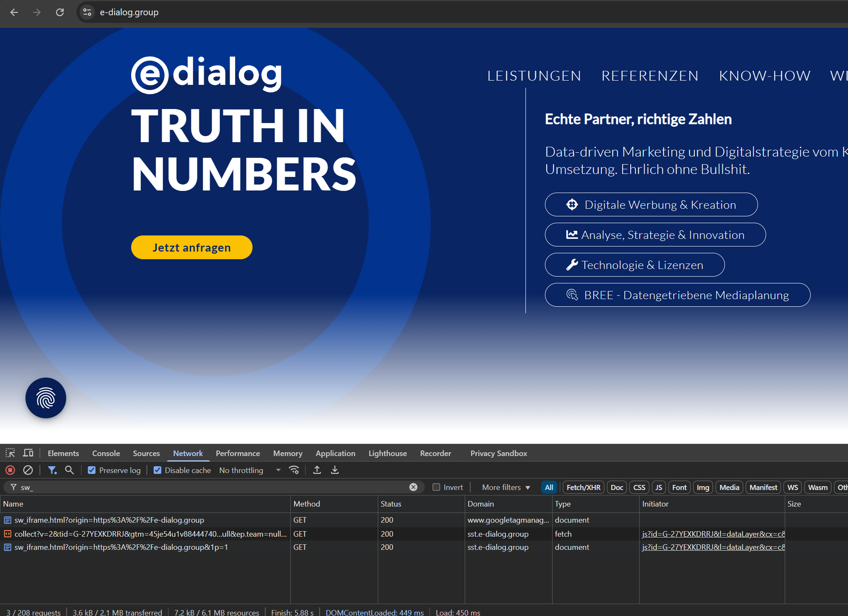Open the Application tab in DevTools
Viewport: 848px width, 616px height.
coord(335,453)
